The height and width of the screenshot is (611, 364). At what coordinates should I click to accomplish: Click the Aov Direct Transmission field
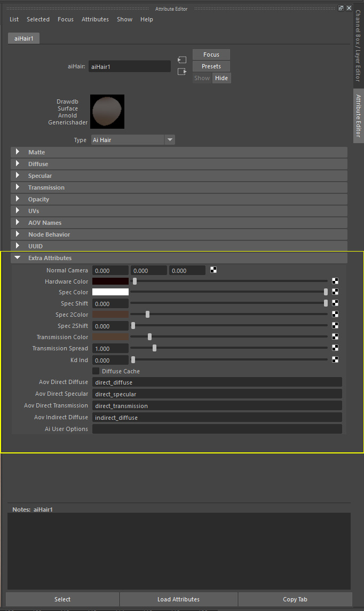click(x=217, y=406)
